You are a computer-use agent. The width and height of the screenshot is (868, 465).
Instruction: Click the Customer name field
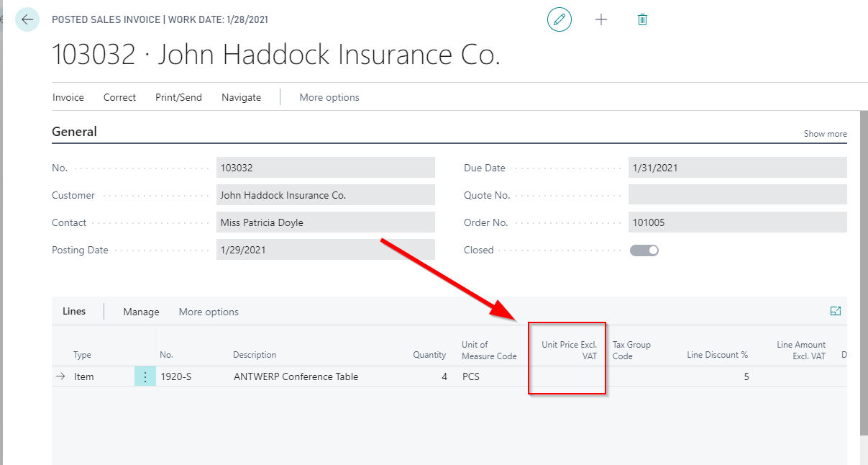tap(325, 194)
